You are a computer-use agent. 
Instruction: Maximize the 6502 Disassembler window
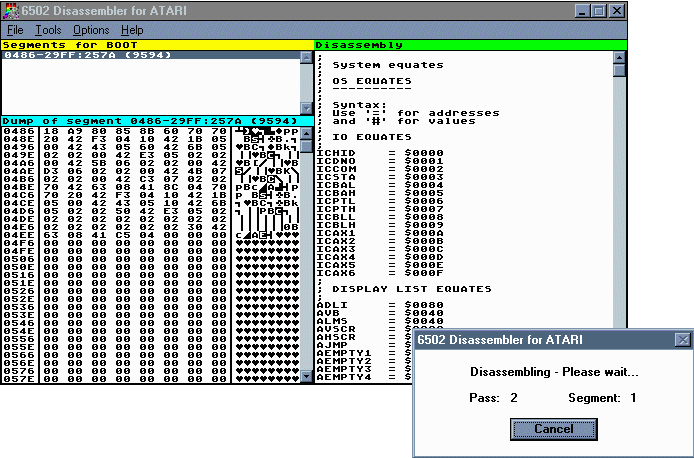pos(598,11)
